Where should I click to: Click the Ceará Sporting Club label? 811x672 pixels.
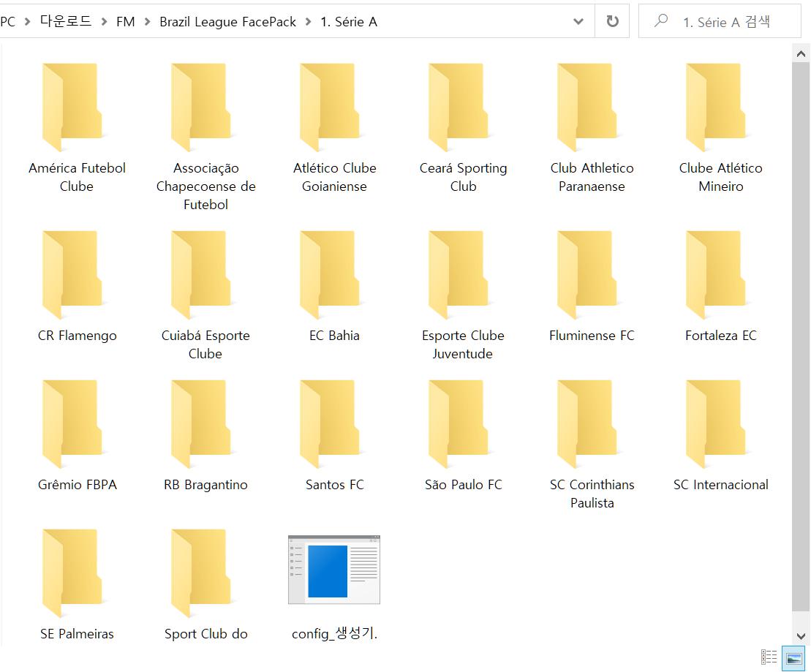point(464,177)
